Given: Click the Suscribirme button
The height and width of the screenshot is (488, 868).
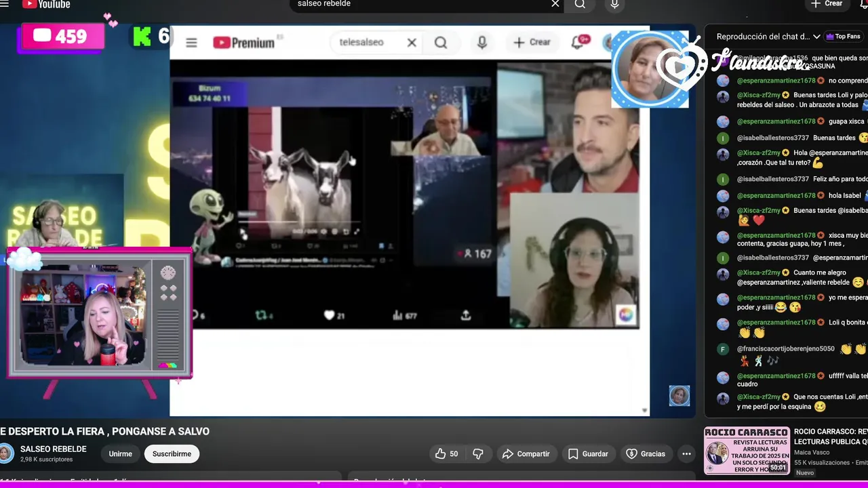Looking at the screenshot, I should point(172,454).
